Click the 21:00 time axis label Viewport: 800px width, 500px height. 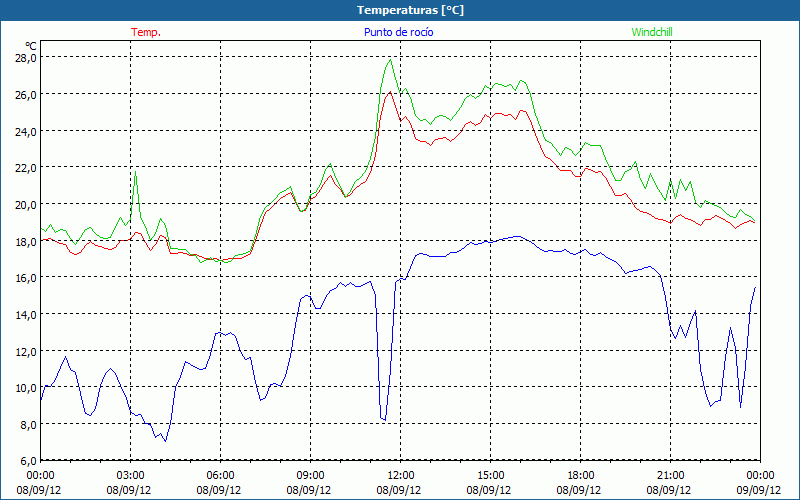point(670,476)
